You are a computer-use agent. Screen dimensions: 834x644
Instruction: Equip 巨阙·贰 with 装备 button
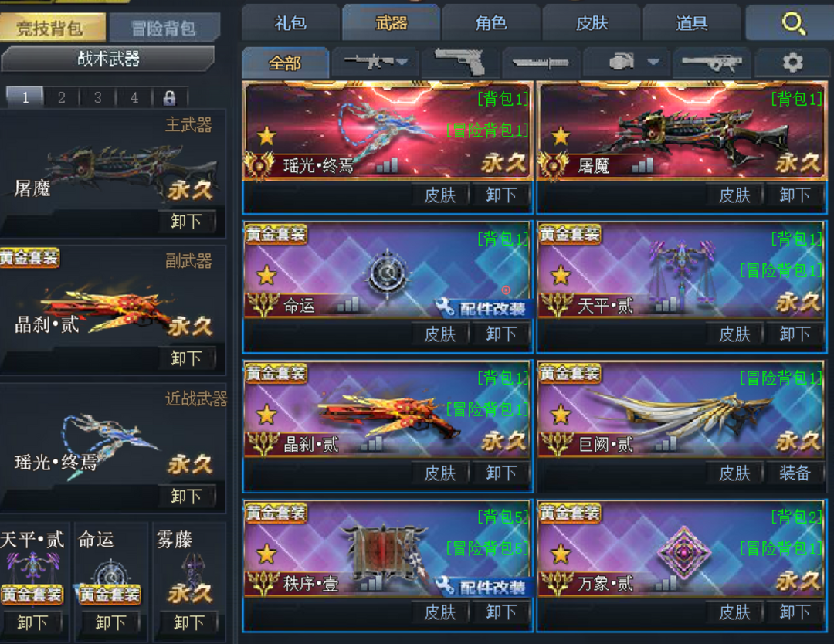(x=795, y=473)
